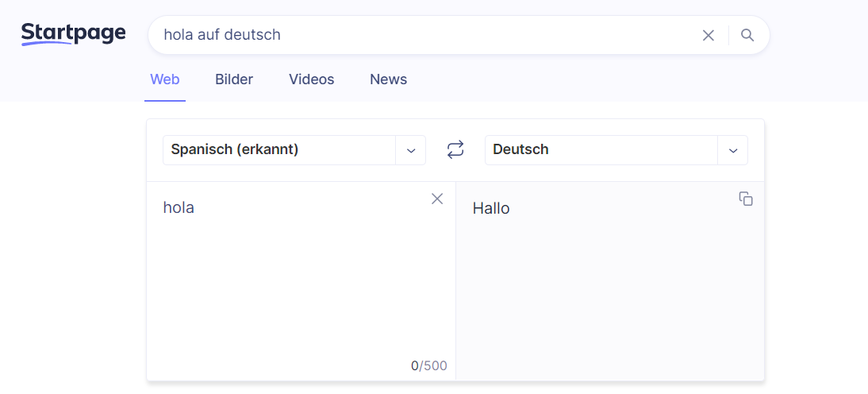Click the translated word "Hallo"
Screen dimensions: 868x394
tap(491, 208)
